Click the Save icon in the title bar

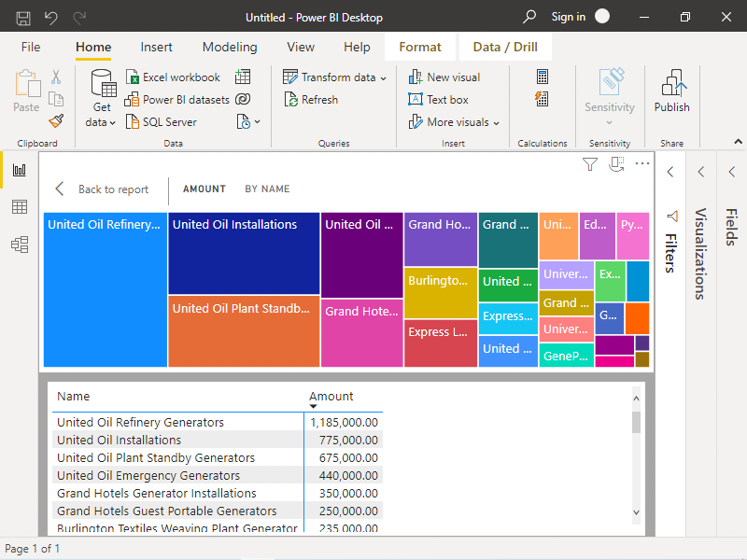tap(22, 18)
